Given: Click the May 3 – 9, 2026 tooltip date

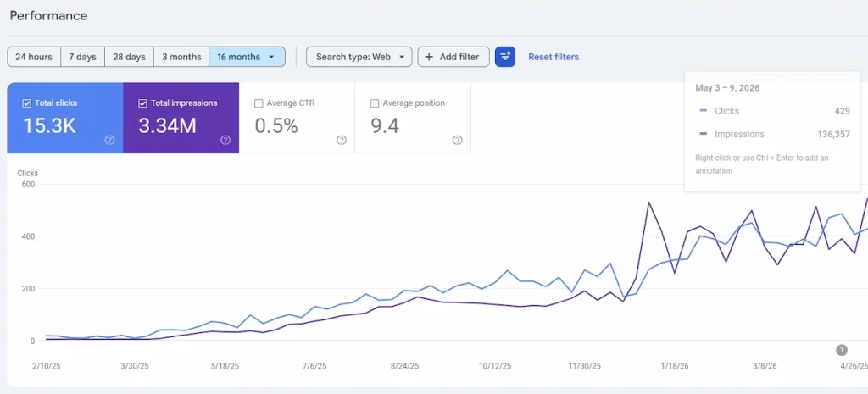Looking at the screenshot, I should 727,88.
